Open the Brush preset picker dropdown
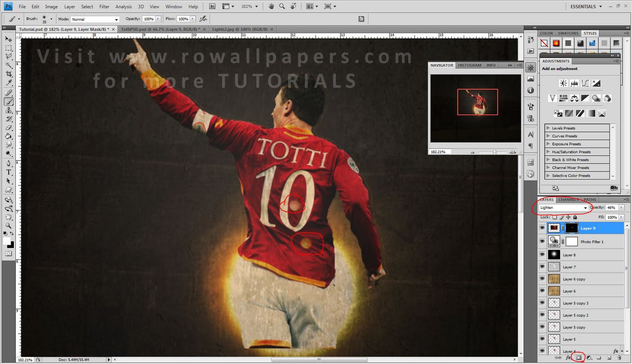 pos(51,19)
